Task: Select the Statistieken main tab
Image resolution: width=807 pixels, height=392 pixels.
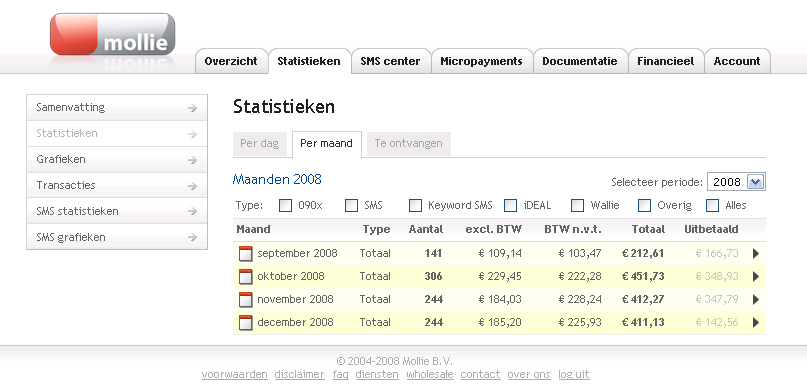Action: click(309, 61)
